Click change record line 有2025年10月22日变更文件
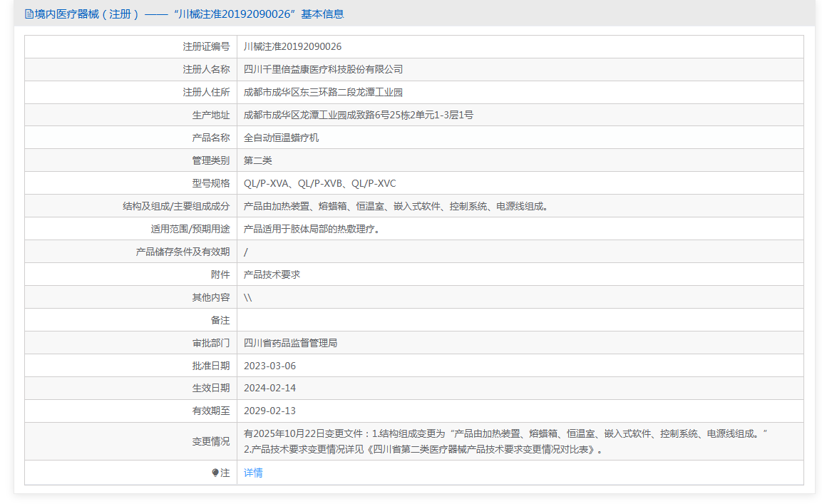The image size is (822, 504). click(505, 433)
